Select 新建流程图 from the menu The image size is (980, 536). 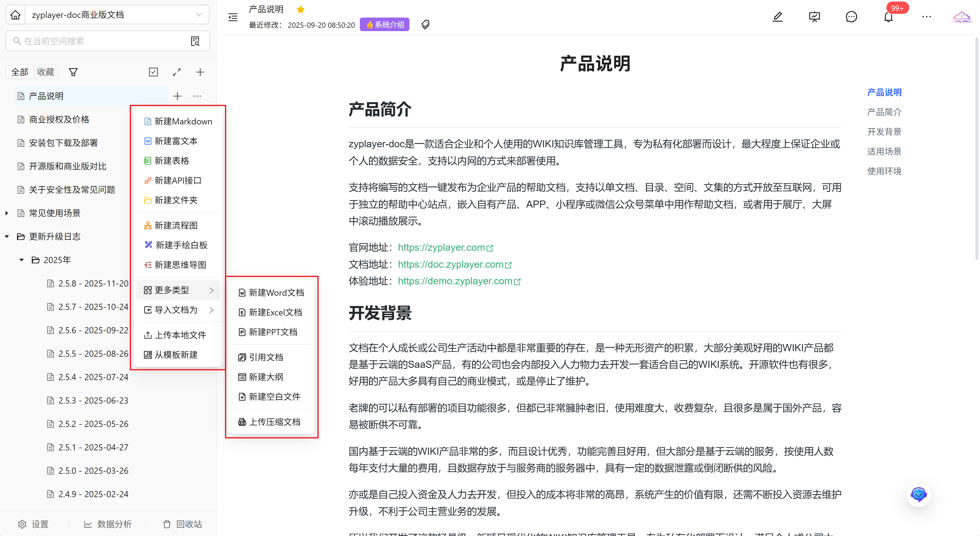tap(176, 225)
